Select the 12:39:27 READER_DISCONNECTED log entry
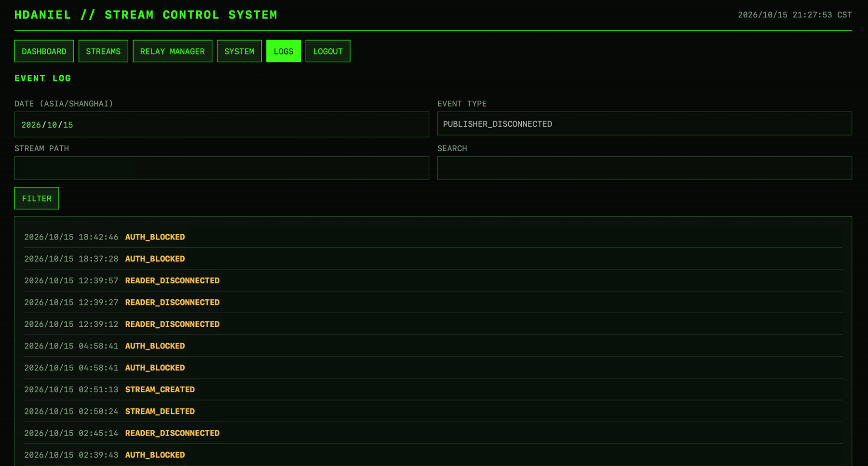This screenshot has width=868, height=466. tap(433, 302)
